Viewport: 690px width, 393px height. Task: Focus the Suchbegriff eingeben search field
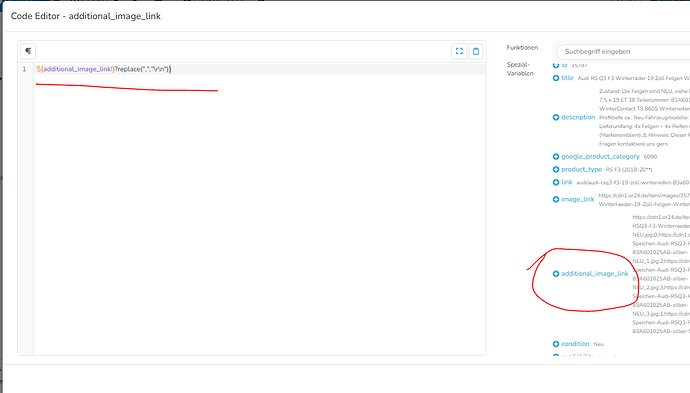click(x=623, y=51)
